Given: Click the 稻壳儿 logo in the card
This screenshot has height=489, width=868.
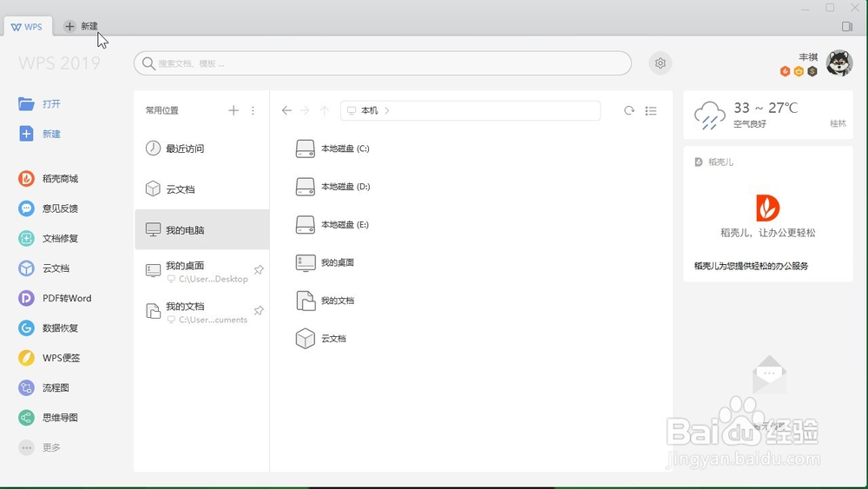Looking at the screenshot, I should pos(768,208).
